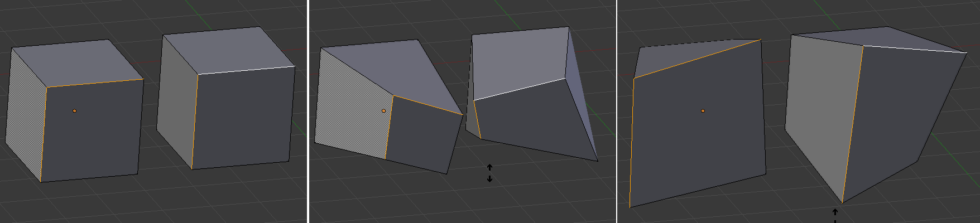This screenshot has width=980, height=223.
Task: Select the white highlighted edge of first-panel right cube
Action: click(x=247, y=70)
